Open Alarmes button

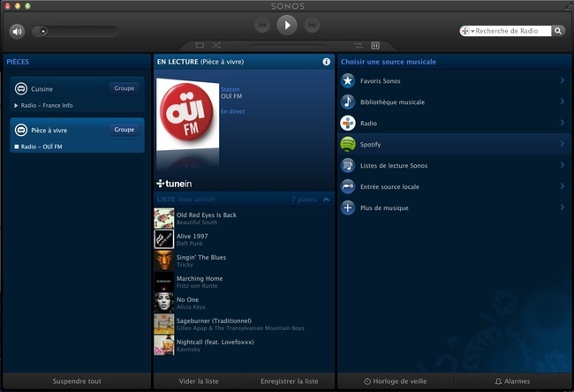click(512, 381)
